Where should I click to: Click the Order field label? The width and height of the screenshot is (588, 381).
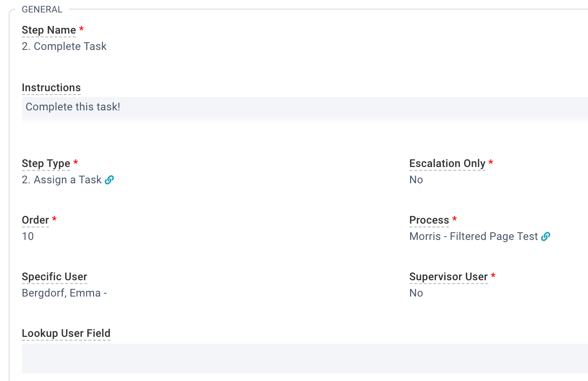pyautogui.click(x=35, y=220)
